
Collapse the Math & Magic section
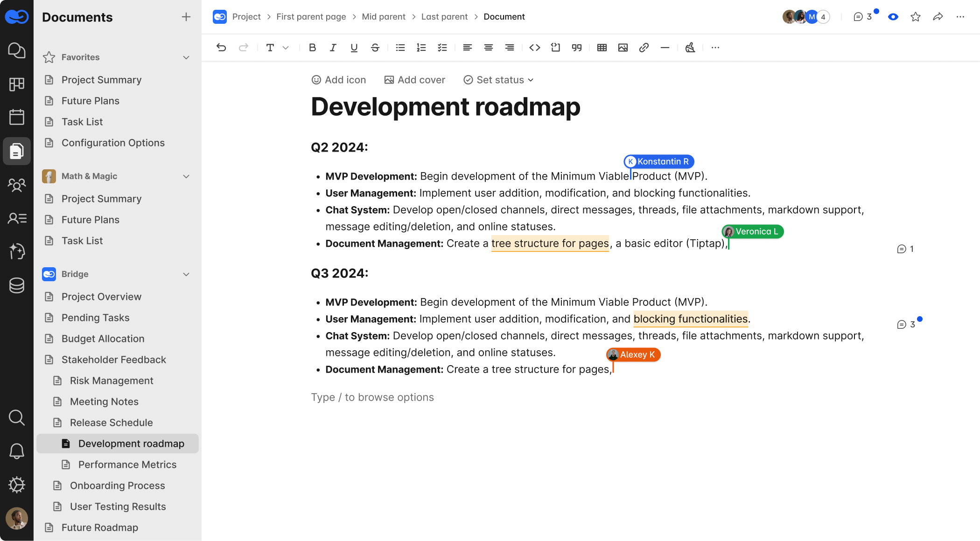186,176
